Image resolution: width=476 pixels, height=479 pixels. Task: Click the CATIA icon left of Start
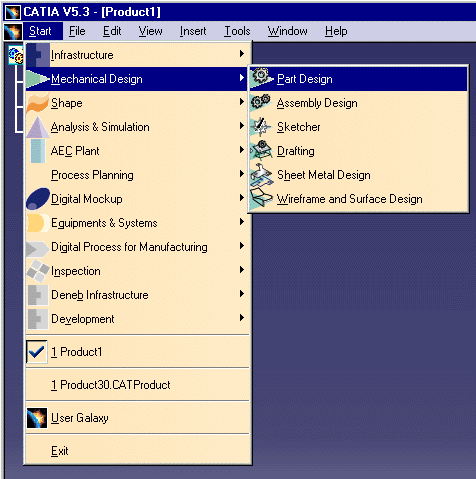(13, 32)
